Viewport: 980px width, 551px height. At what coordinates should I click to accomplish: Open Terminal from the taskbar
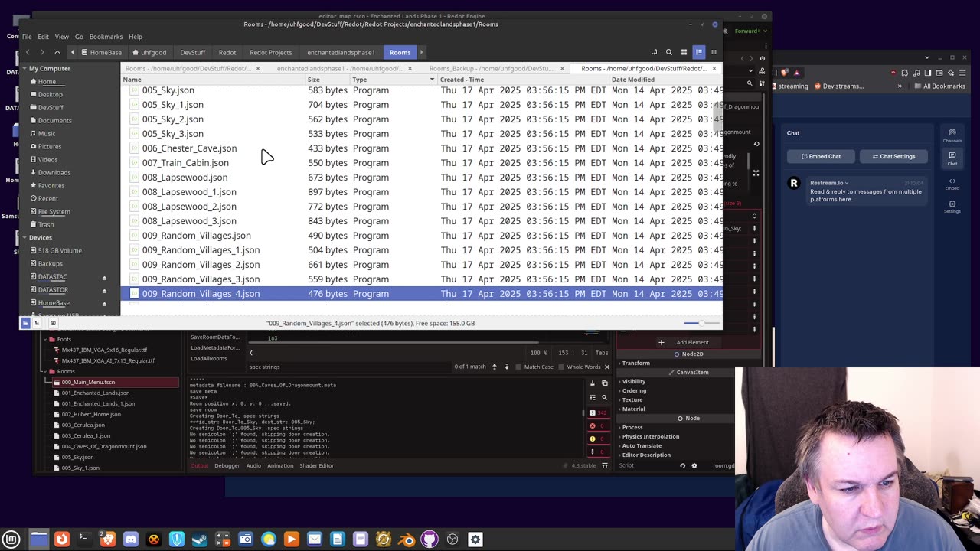[84, 540]
